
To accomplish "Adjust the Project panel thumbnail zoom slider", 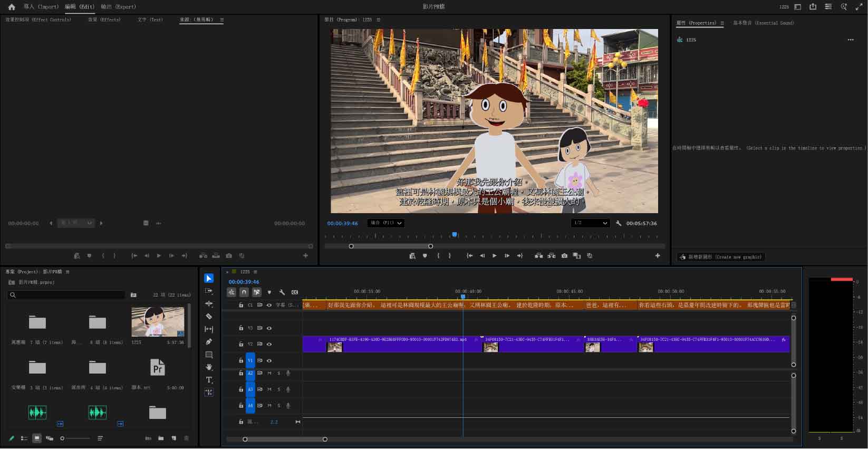I will pyautogui.click(x=75, y=438).
